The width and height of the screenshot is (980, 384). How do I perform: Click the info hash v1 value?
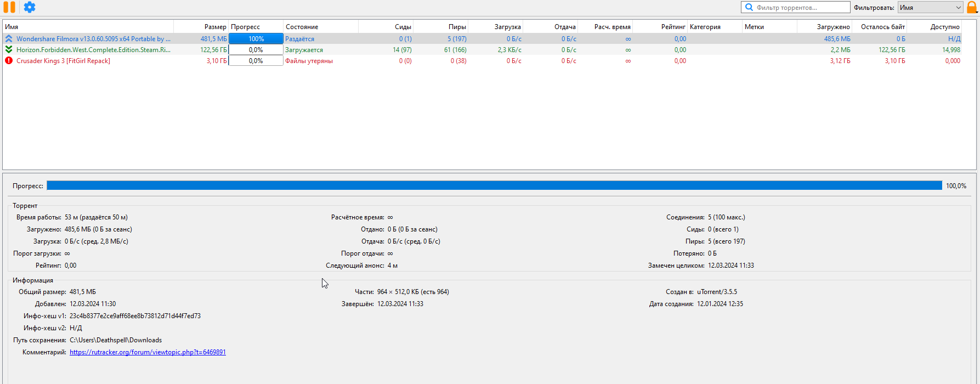135,316
